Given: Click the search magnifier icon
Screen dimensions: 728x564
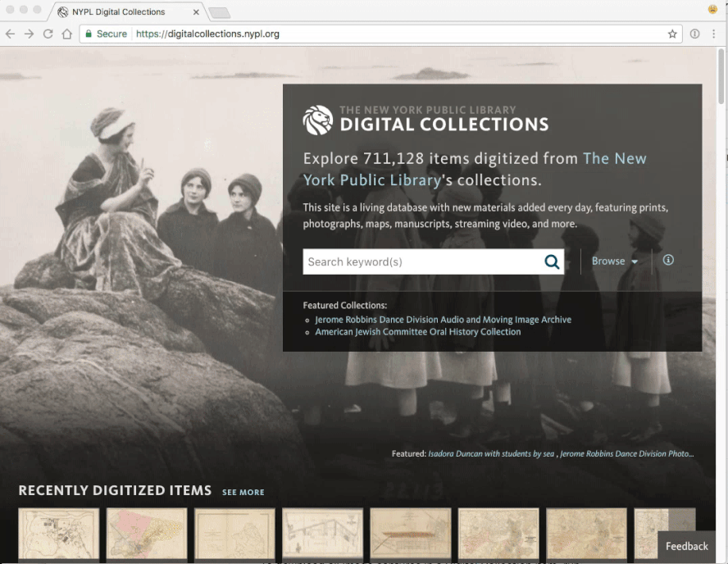Looking at the screenshot, I should [552, 262].
